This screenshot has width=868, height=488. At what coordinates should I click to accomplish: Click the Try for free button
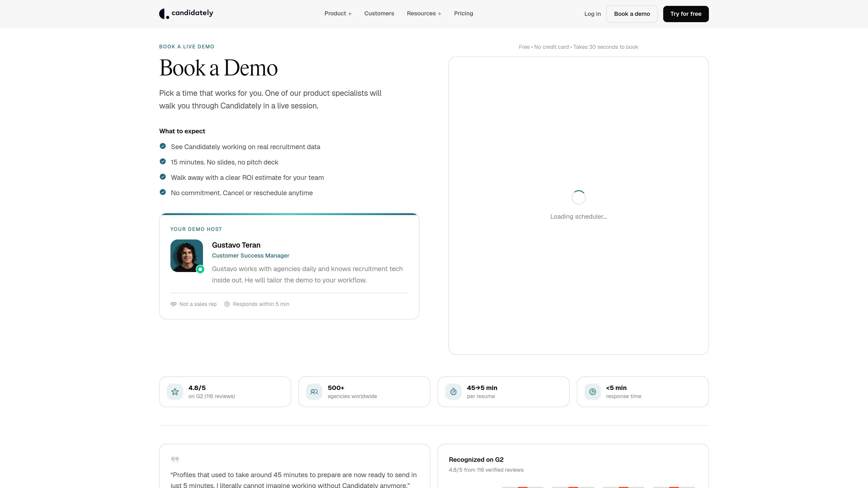686,14
